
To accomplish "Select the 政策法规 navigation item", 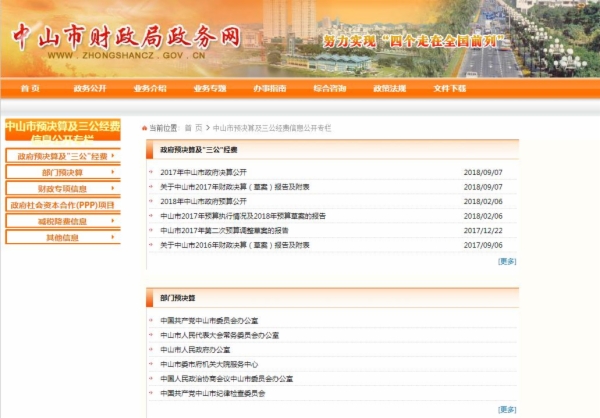I will (x=390, y=89).
